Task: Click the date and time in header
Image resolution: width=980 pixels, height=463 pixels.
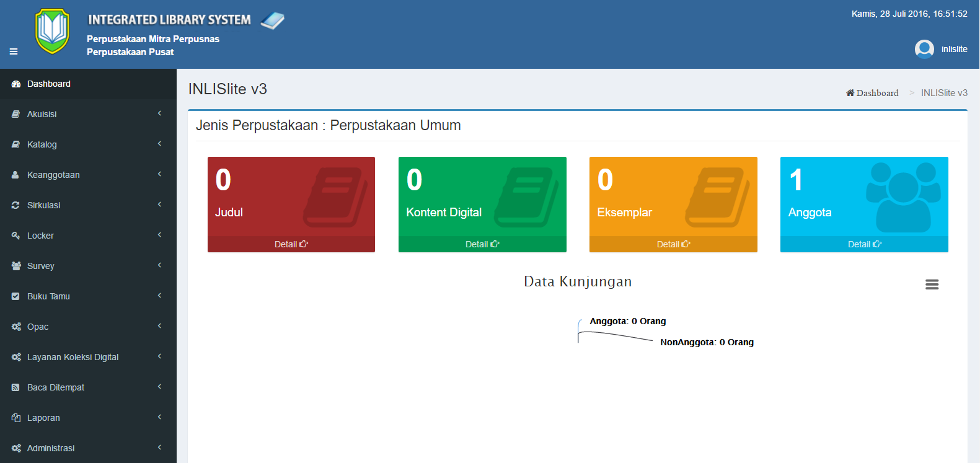Action: pos(909,14)
